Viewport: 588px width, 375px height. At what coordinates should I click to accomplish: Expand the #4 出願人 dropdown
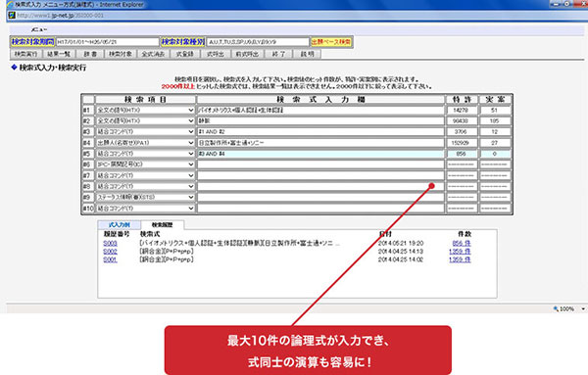coord(190,143)
